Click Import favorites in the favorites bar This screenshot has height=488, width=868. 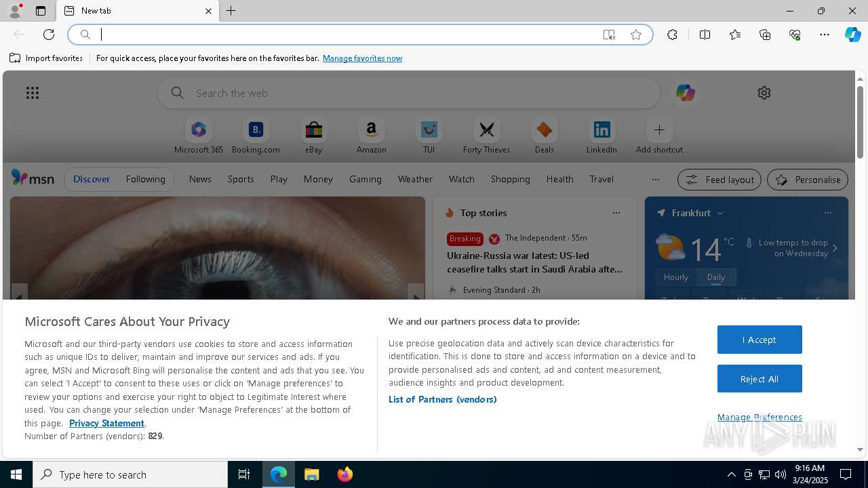point(46,58)
